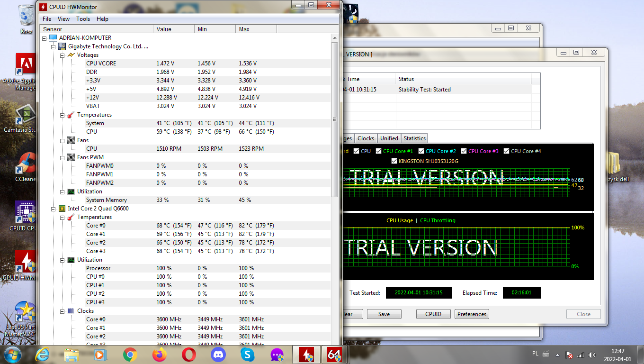Collapse the Clocks section
The width and height of the screenshot is (644, 364).
62,311
